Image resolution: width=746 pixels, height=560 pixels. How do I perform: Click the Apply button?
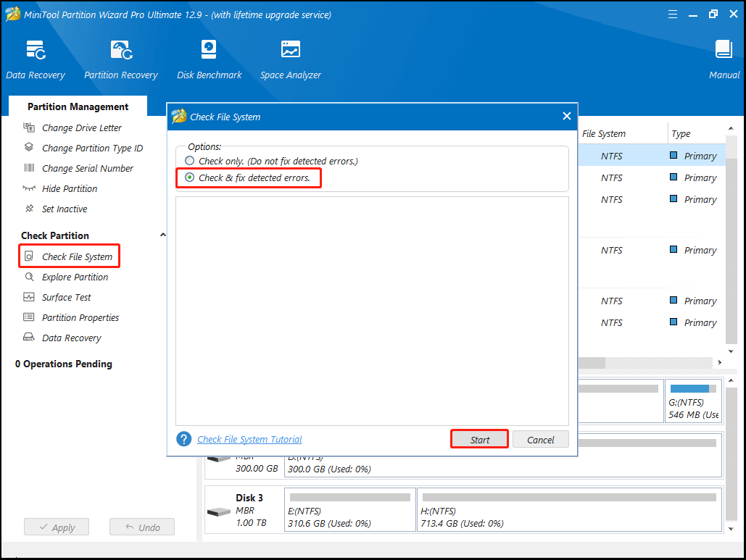(57, 527)
